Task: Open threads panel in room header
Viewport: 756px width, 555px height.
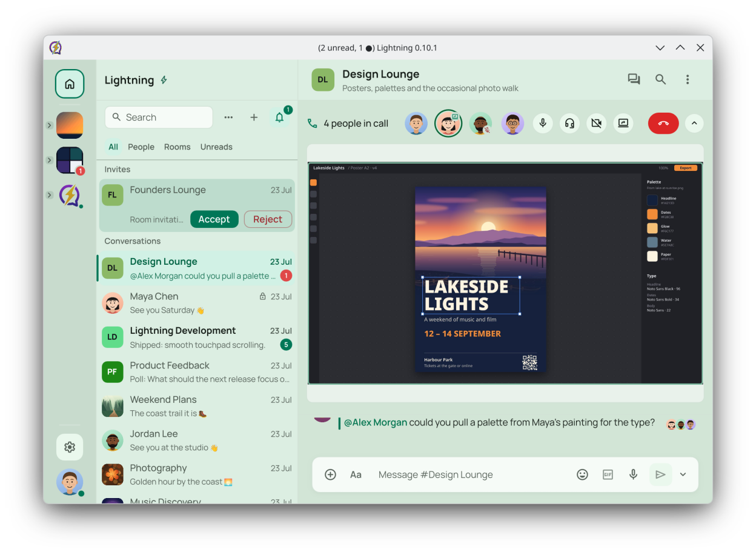Action: (x=634, y=79)
